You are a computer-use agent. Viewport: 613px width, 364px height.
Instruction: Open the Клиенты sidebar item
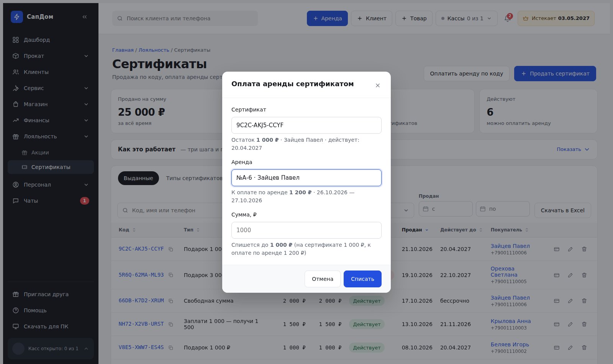[51, 72]
